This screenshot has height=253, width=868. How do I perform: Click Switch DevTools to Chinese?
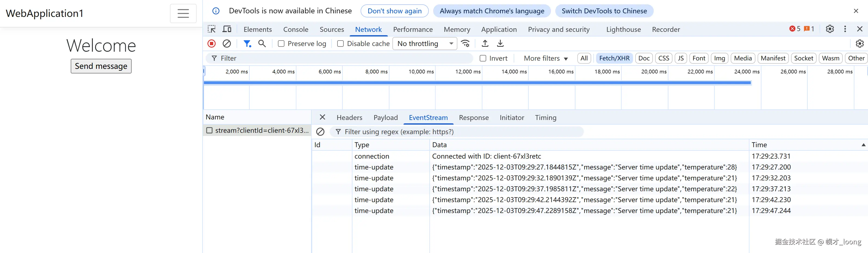pyautogui.click(x=604, y=11)
